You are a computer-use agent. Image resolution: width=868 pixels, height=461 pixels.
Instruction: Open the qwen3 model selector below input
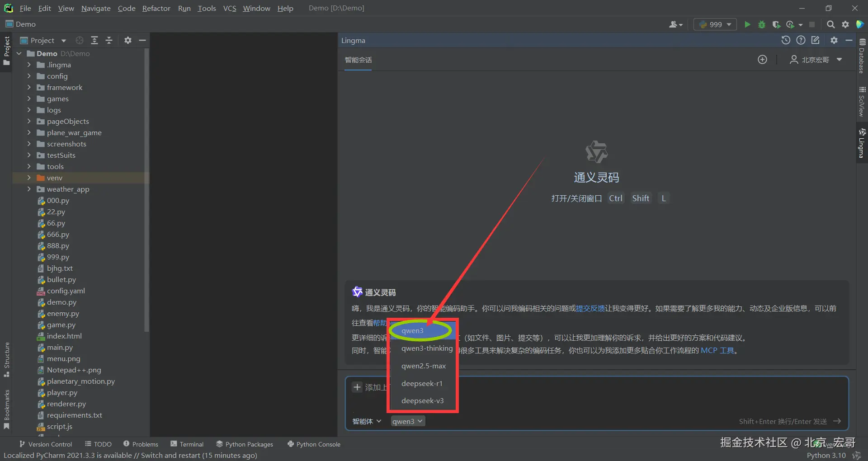coord(408,421)
